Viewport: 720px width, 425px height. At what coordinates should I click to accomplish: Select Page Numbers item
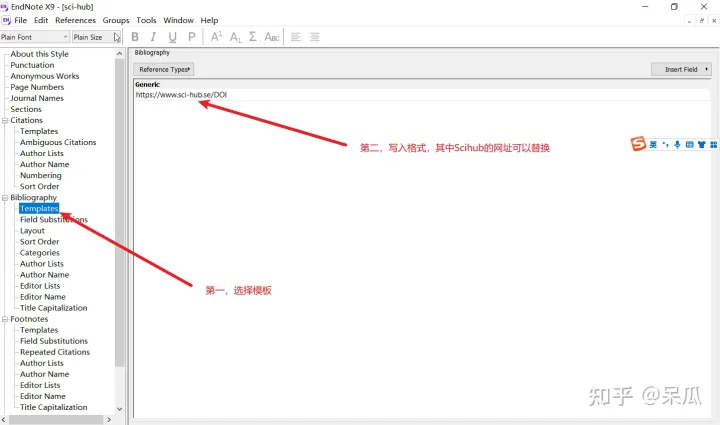click(x=37, y=87)
